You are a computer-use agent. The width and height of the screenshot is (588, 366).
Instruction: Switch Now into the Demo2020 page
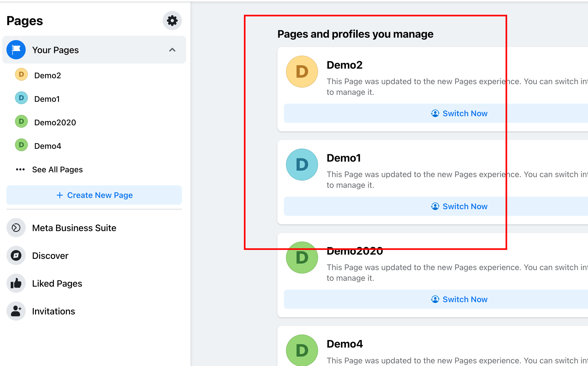459,299
